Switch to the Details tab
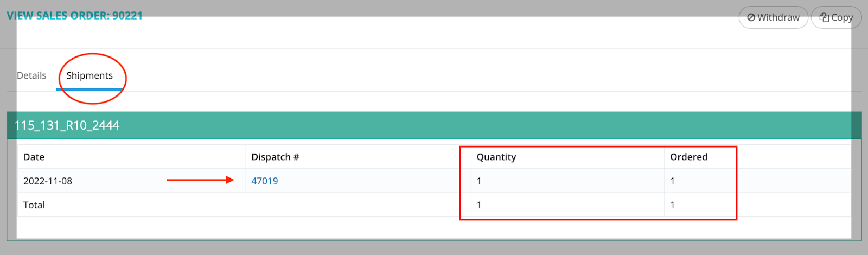Viewport: 868px width, 255px height. pos(31,75)
